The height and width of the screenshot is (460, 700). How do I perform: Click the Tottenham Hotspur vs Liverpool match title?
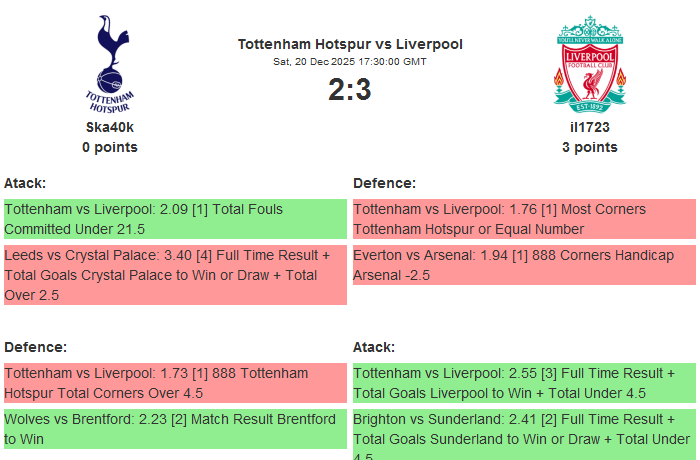pyautogui.click(x=350, y=44)
